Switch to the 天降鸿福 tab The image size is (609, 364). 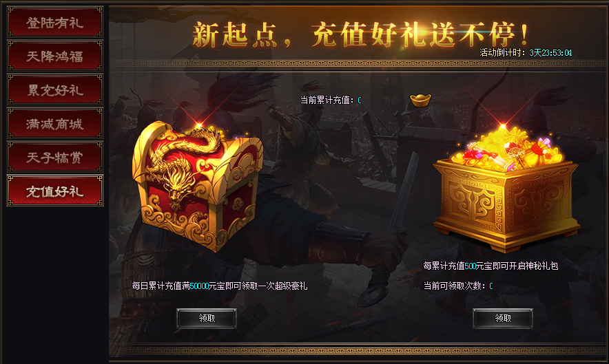point(54,56)
